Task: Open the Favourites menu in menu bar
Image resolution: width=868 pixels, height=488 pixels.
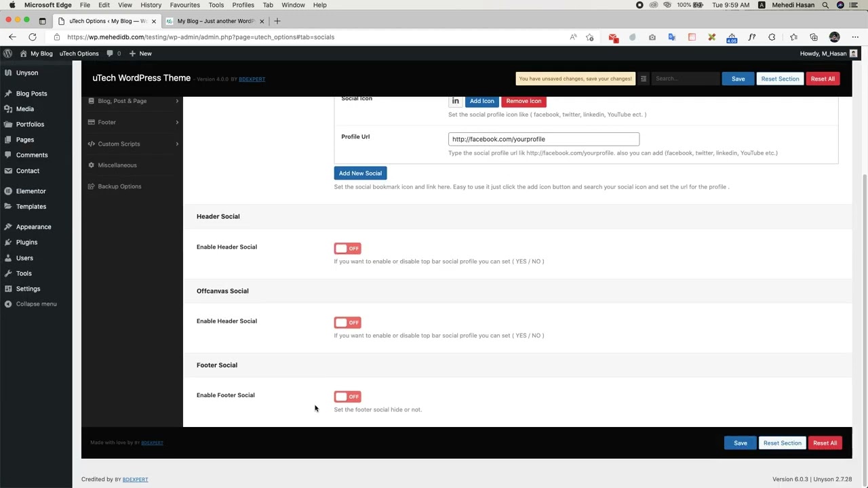Action: click(x=184, y=5)
